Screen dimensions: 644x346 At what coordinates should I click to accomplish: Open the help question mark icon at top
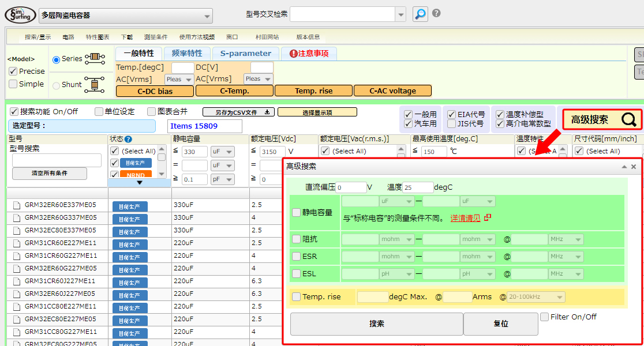(x=437, y=13)
